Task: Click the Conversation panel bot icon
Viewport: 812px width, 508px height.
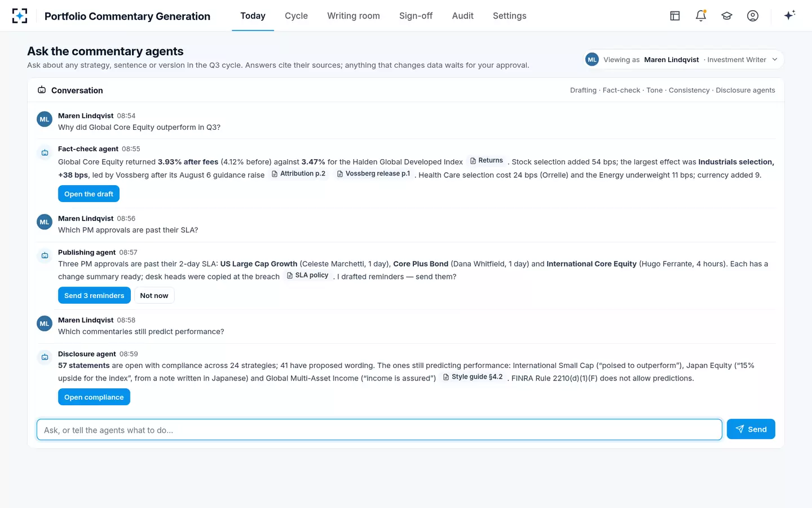Action: click(42, 90)
